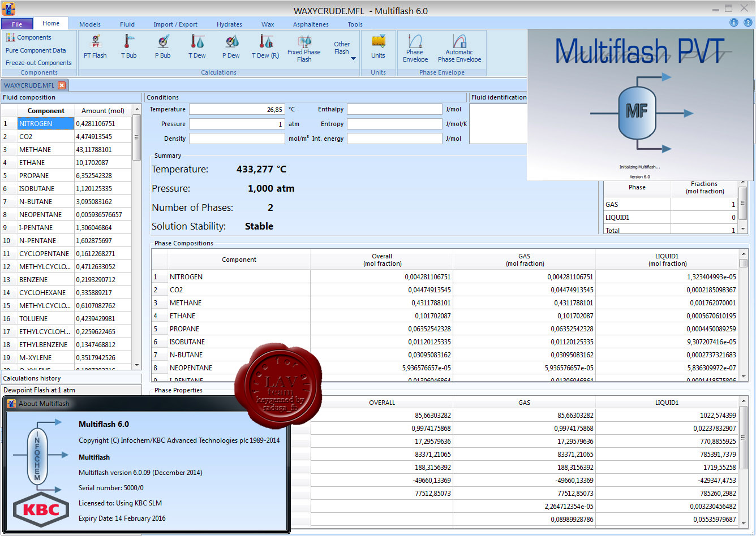Run the T Bub calculation
The image size is (756, 536).
[x=128, y=46]
